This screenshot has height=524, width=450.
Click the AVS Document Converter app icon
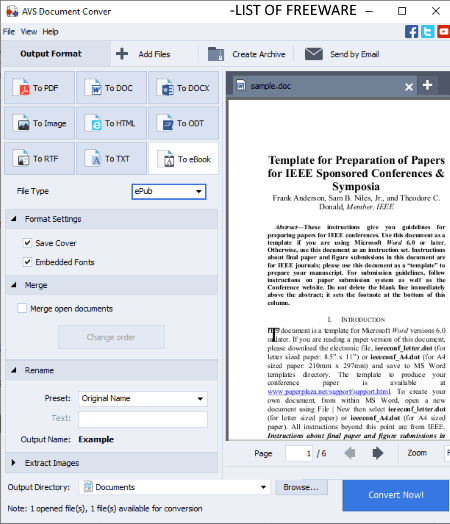pos(12,11)
